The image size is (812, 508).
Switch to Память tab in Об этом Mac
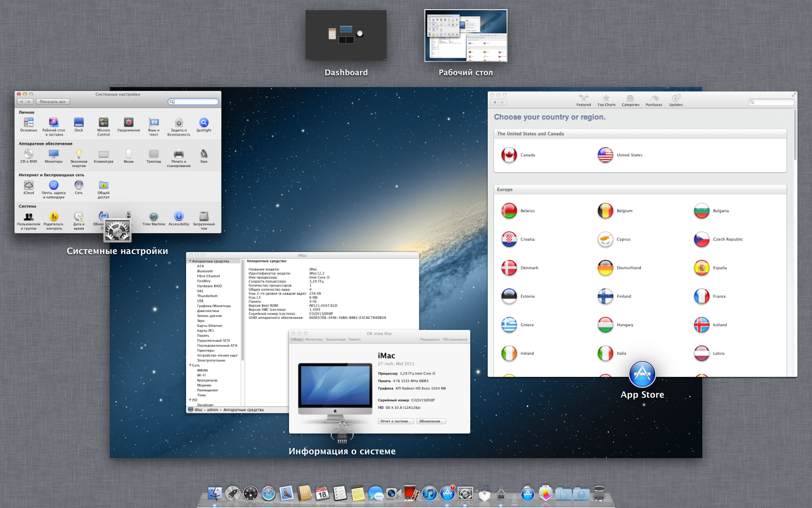pyautogui.click(x=355, y=340)
